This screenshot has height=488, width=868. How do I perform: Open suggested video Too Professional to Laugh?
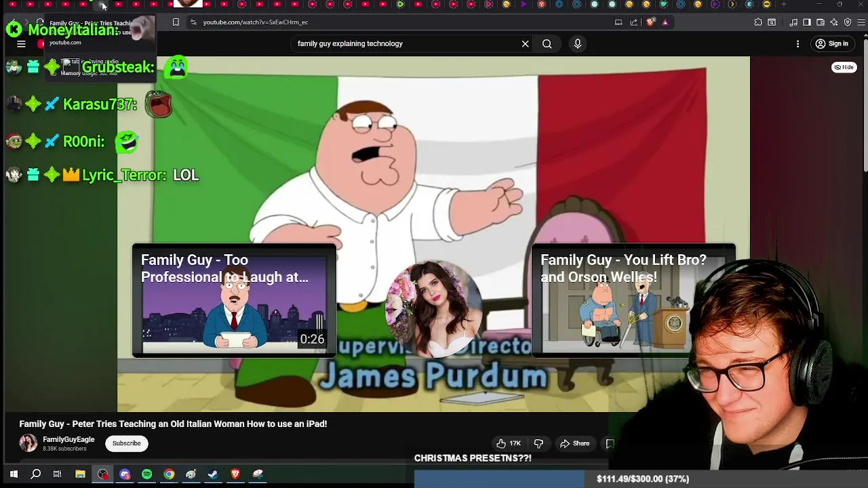234,300
